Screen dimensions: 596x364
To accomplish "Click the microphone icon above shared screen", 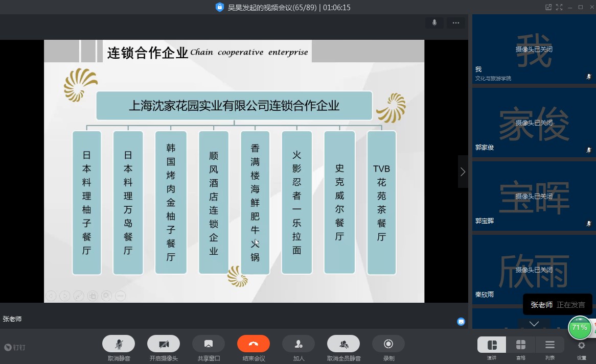I will pos(434,22).
